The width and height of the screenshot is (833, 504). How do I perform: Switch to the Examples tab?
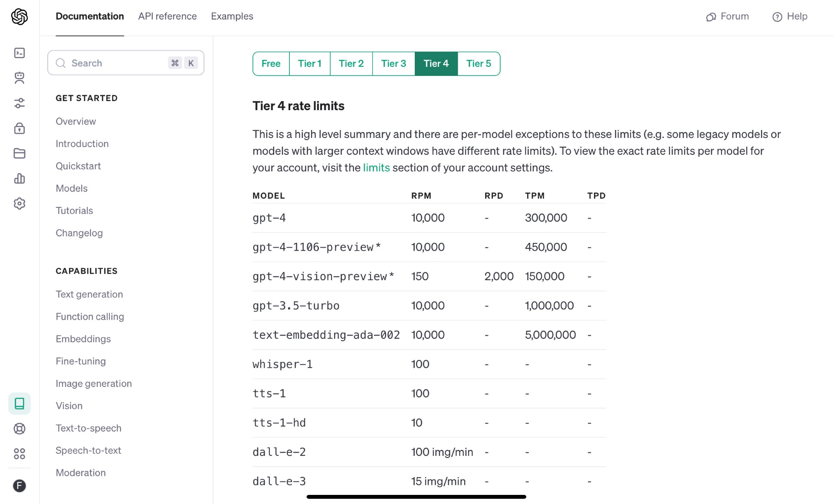232,16
